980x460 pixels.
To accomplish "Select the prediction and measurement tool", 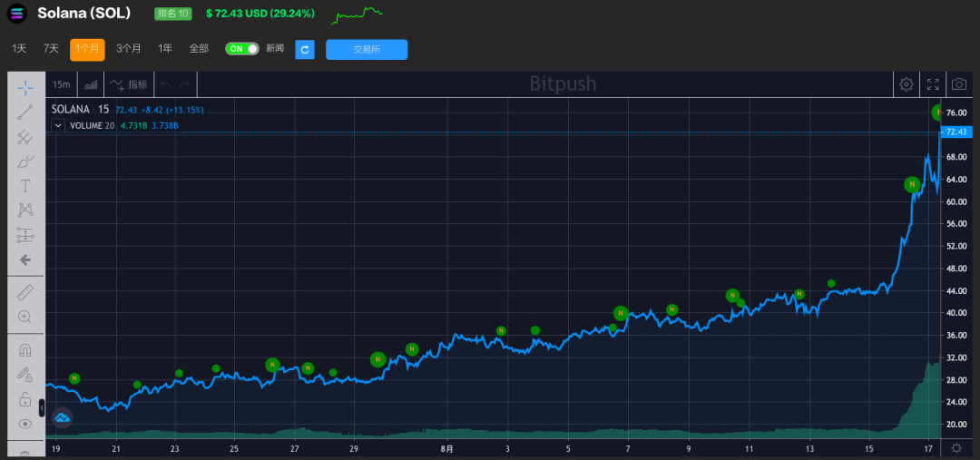I will [x=25, y=235].
